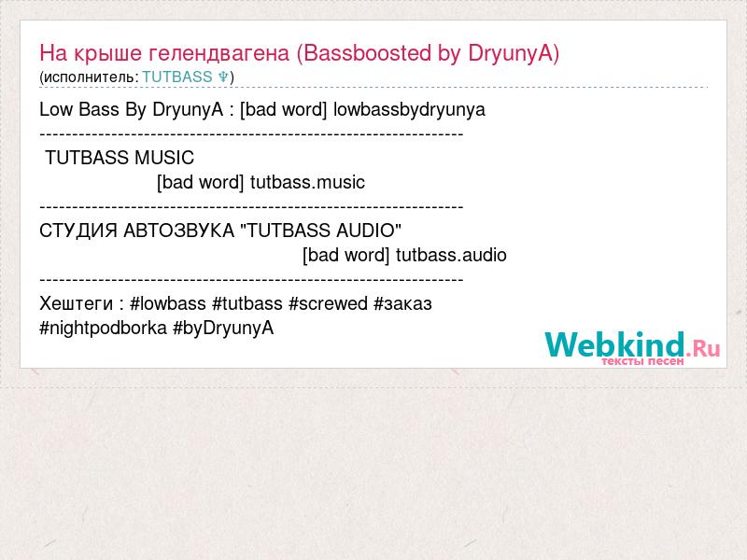Select the "СТУДИЯ АВТОЗВУКА" line
747x560 pixels.
coord(220,231)
